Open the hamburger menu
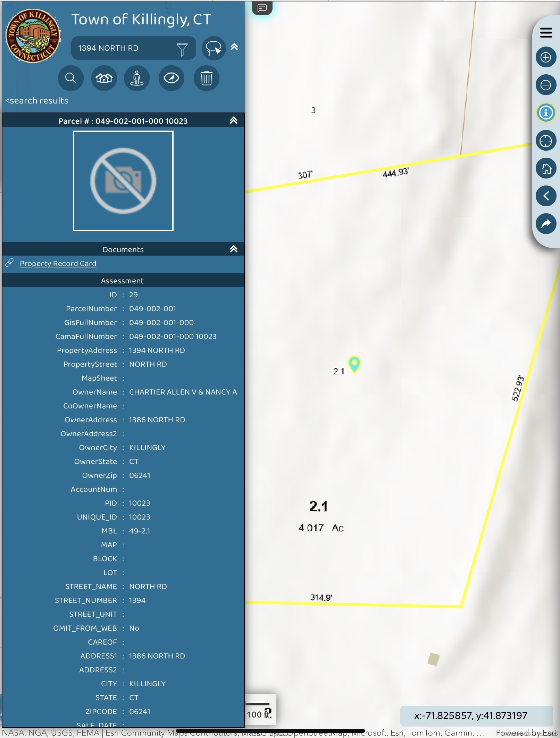 pos(546,33)
